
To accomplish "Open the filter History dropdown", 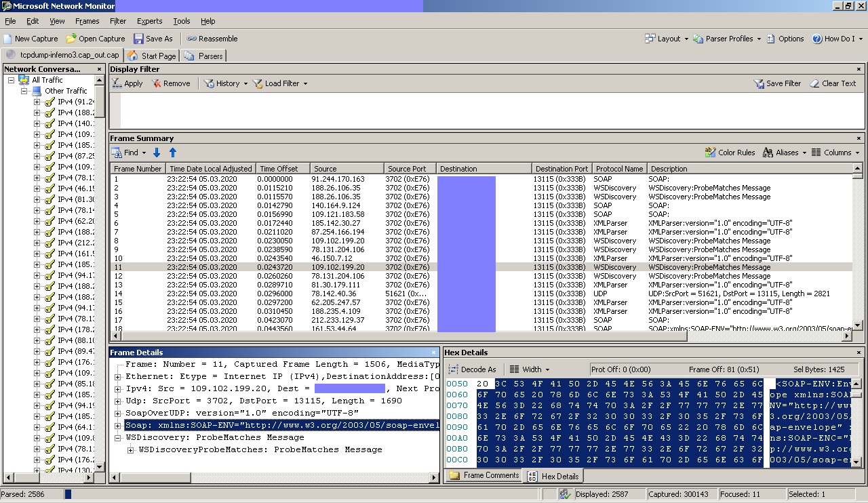I will pos(226,83).
